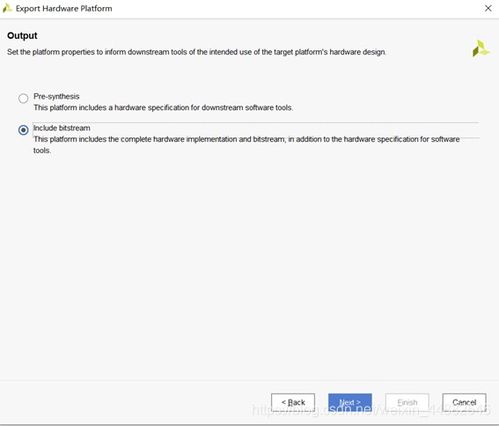Choose the Pre-synthesis option label
The width and height of the screenshot is (499, 426).
[56, 96]
